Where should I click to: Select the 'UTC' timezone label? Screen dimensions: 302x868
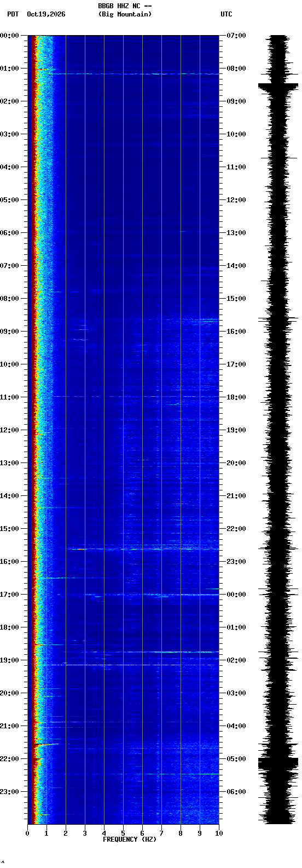click(x=226, y=14)
